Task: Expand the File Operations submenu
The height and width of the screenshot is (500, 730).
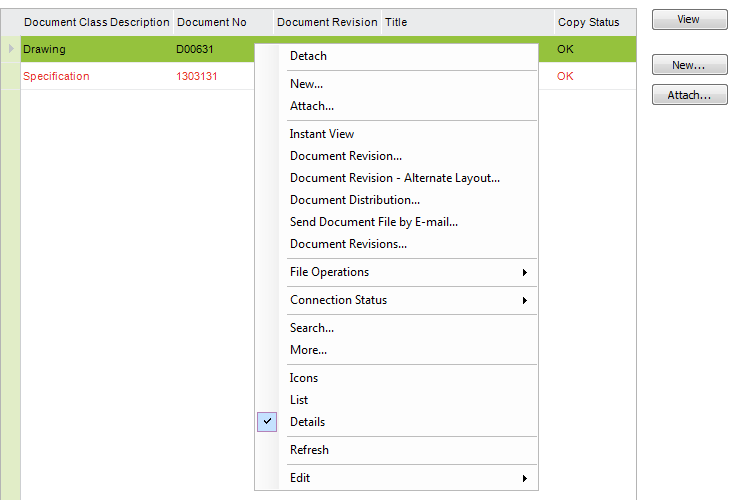Action: [329, 272]
